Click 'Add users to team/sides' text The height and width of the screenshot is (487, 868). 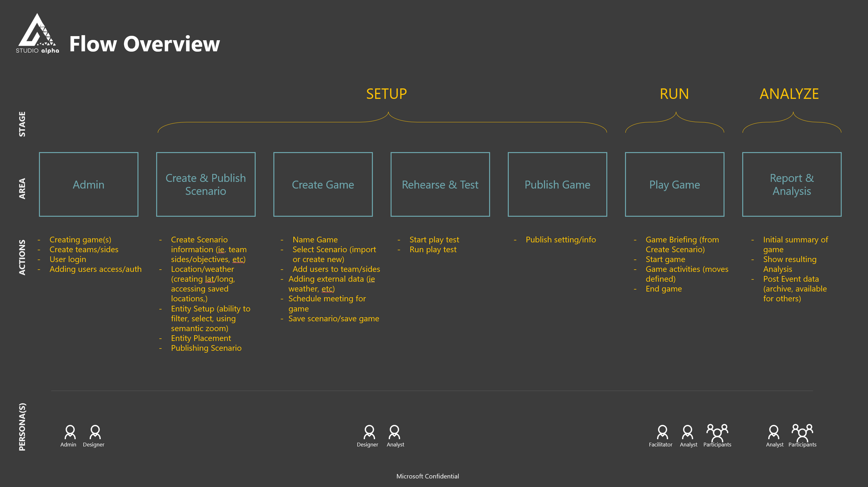(336, 269)
